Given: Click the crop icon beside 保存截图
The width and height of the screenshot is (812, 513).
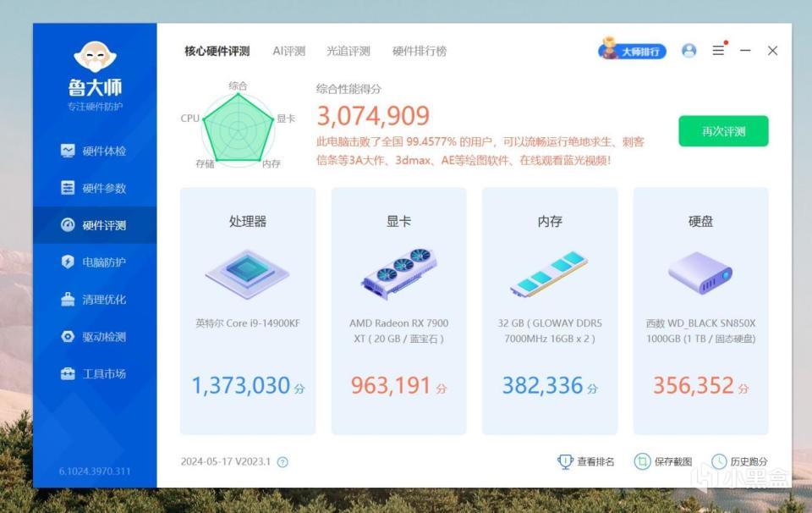Looking at the screenshot, I should pos(642,461).
